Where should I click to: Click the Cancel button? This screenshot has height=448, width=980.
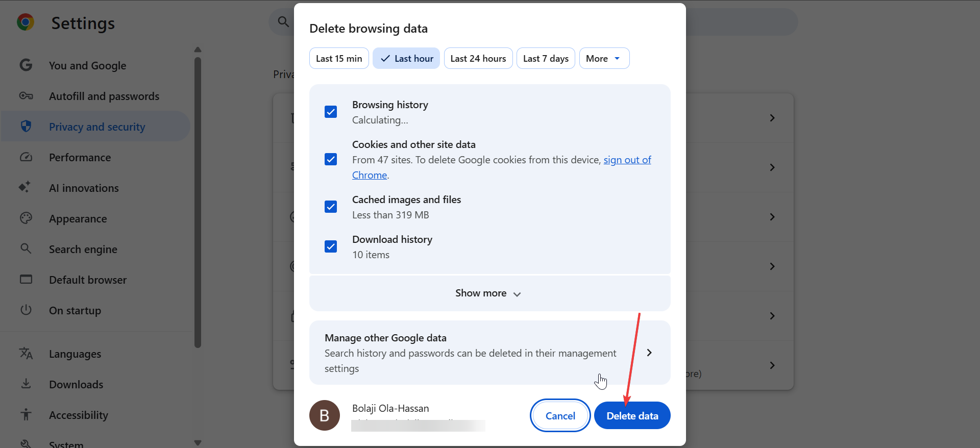coord(560,415)
